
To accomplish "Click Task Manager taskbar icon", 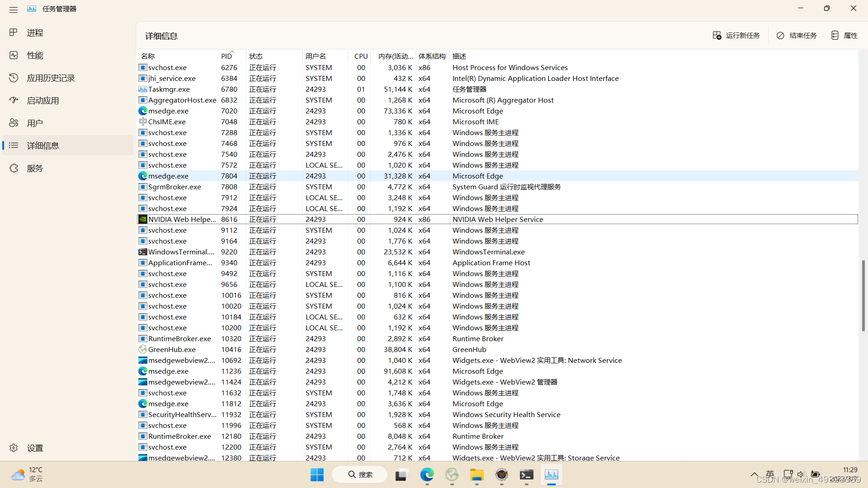I will [551, 474].
